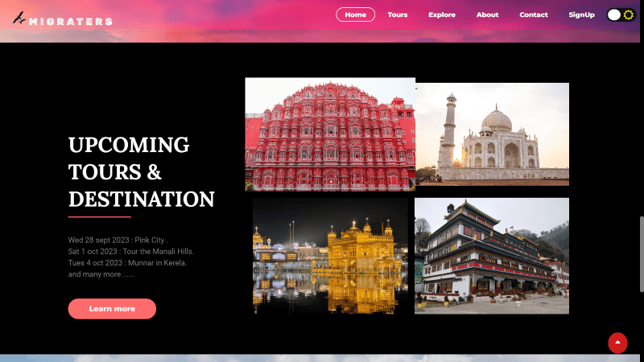
Task: Go to the Tours page
Action: [x=397, y=14]
